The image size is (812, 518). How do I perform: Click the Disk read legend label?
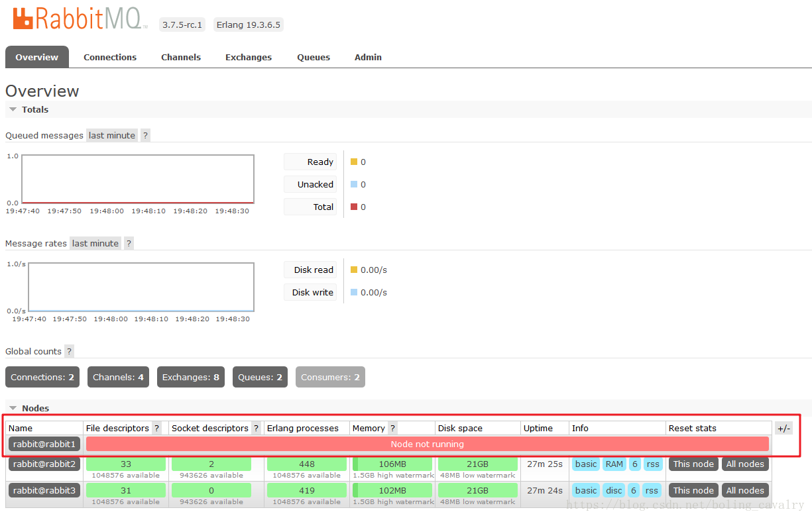(310, 270)
